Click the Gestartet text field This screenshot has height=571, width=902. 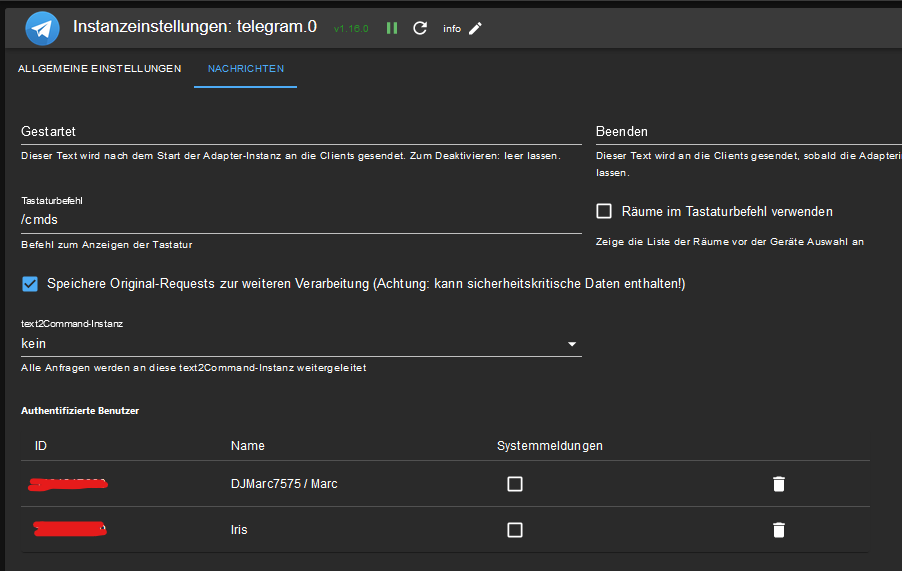pyautogui.click(x=300, y=132)
